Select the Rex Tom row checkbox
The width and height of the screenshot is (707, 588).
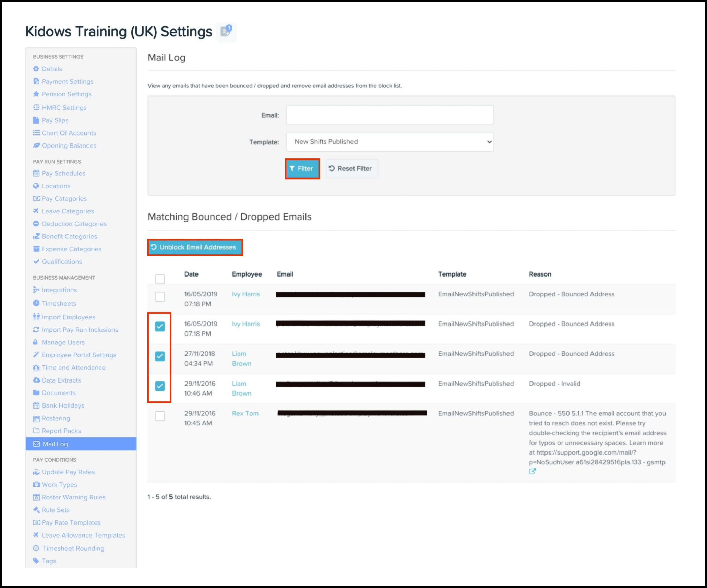(160, 416)
